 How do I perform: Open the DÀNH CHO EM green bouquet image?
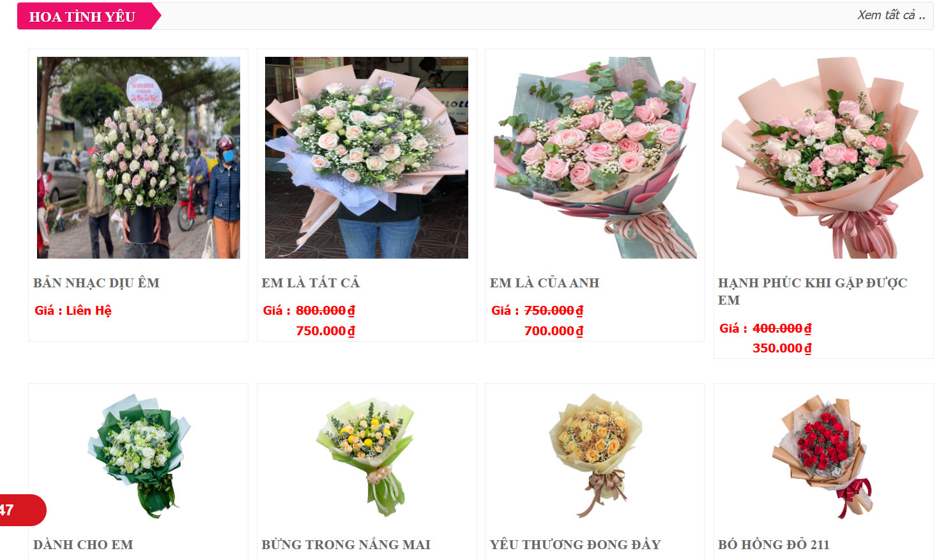[139, 455]
